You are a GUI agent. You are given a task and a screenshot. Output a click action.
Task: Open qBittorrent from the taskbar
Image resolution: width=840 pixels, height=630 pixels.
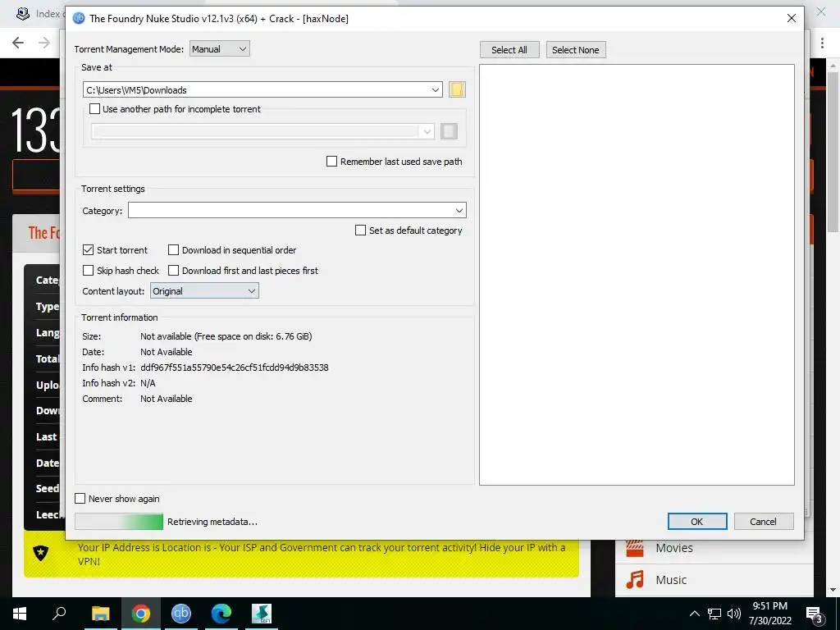tap(181, 614)
